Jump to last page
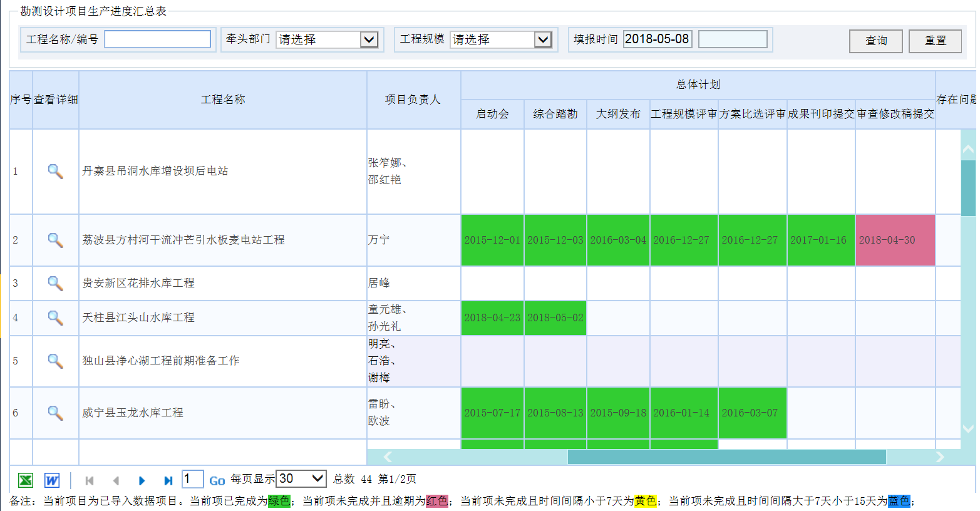Viewport: 980px width, 511px height. tap(168, 480)
